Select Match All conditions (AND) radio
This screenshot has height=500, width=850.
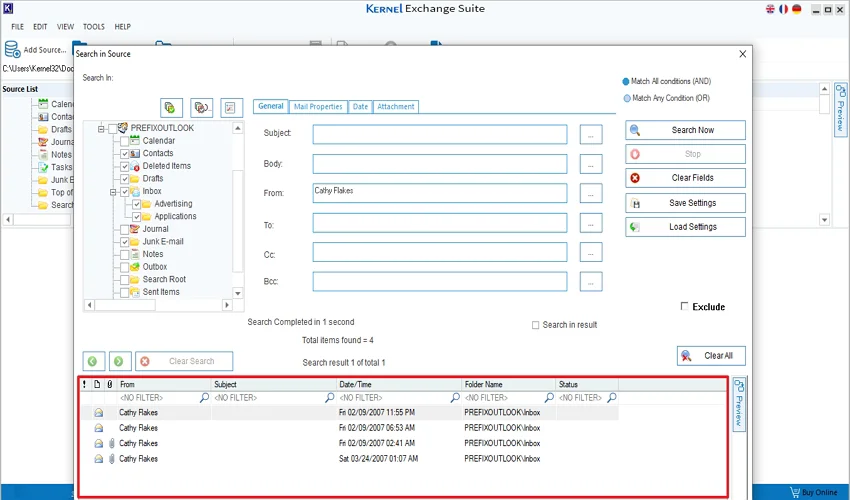coord(626,81)
